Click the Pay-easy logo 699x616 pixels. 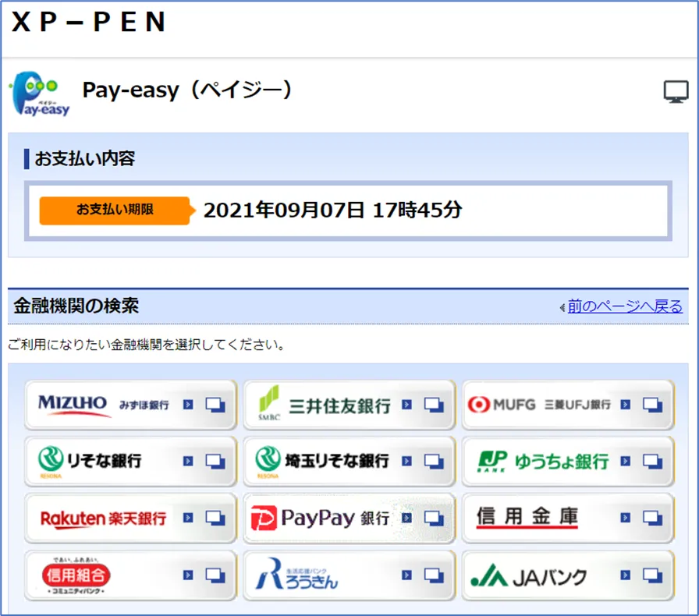(x=40, y=93)
